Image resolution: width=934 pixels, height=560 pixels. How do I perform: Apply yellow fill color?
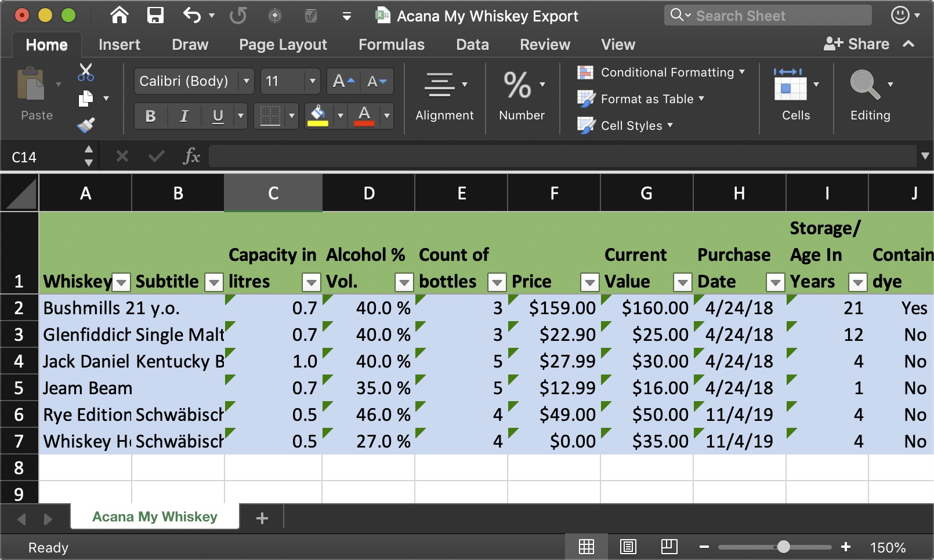(318, 116)
